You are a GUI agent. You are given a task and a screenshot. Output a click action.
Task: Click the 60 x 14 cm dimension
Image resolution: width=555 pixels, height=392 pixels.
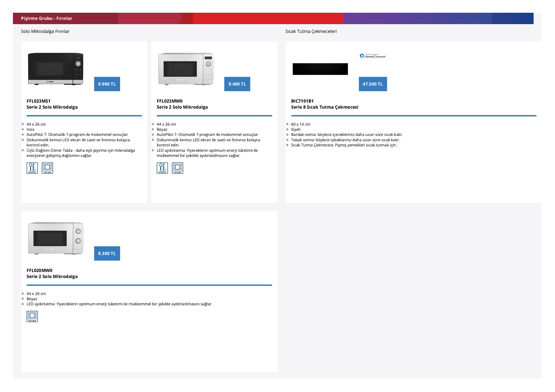(301, 124)
